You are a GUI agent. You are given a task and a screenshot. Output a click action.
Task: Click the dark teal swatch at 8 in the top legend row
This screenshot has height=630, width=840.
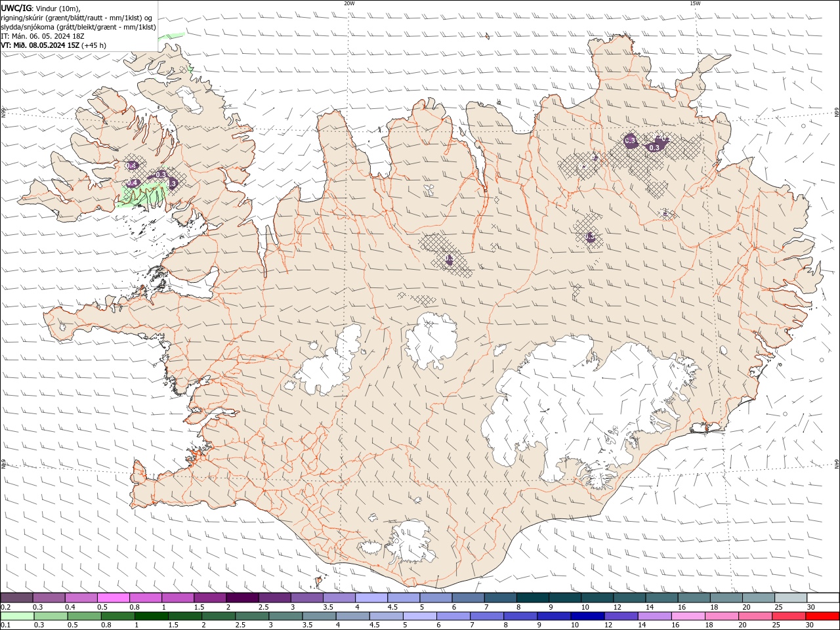click(533, 598)
